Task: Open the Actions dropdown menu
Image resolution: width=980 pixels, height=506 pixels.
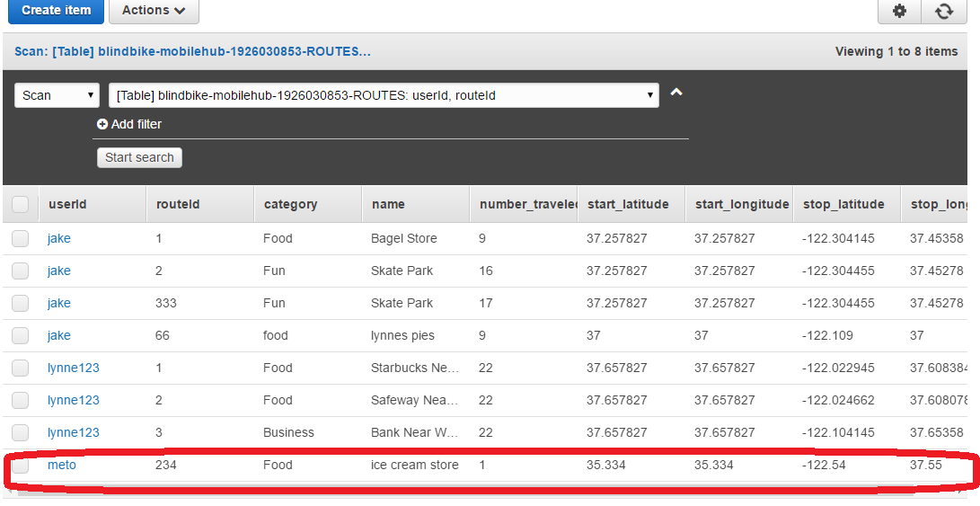Action: (x=154, y=11)
